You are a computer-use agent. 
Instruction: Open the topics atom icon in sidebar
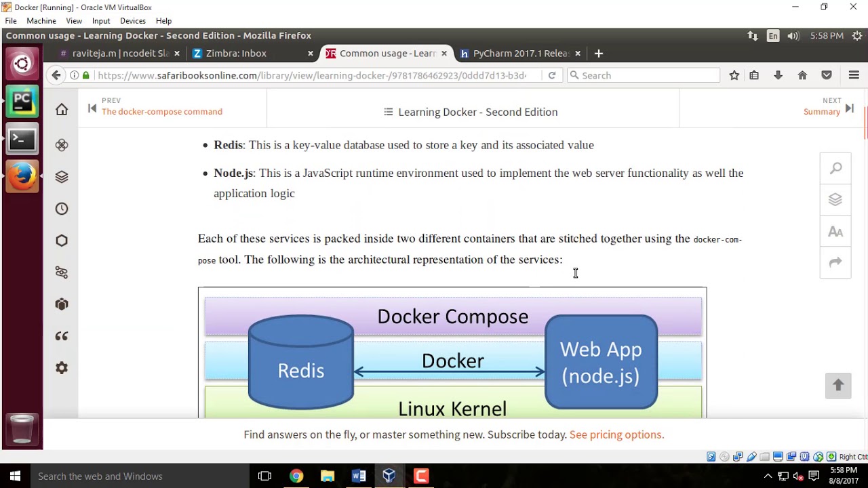[x=62, y=145]
